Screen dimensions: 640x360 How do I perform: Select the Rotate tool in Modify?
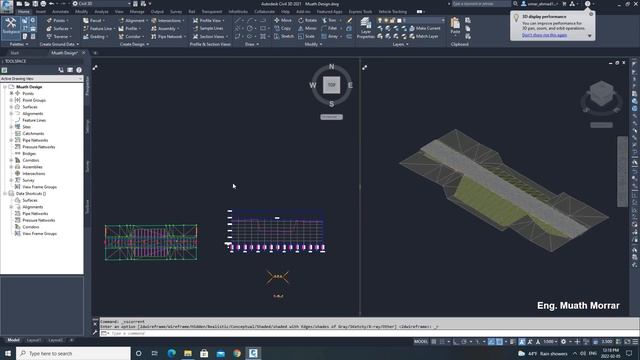coord(307,20)
